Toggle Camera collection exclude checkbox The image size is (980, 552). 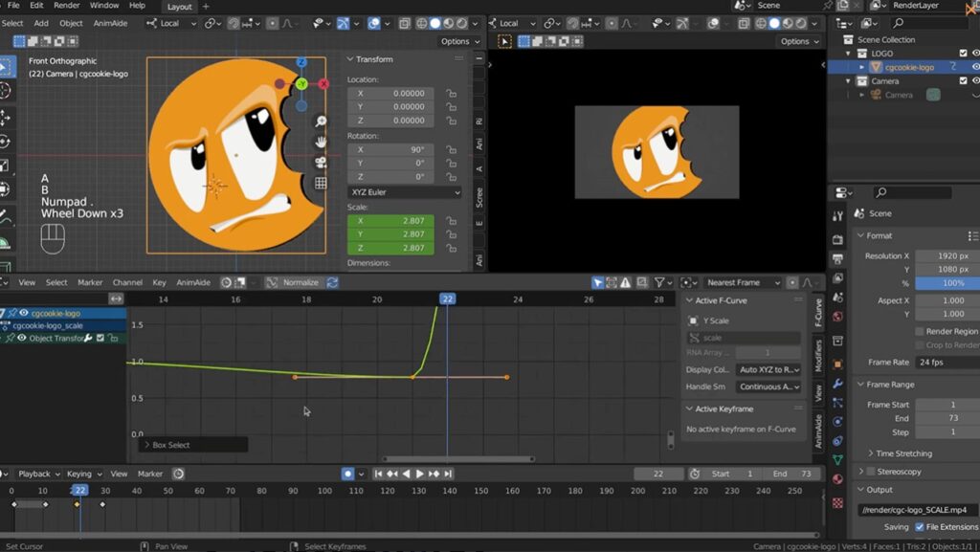tap(963, 81)
